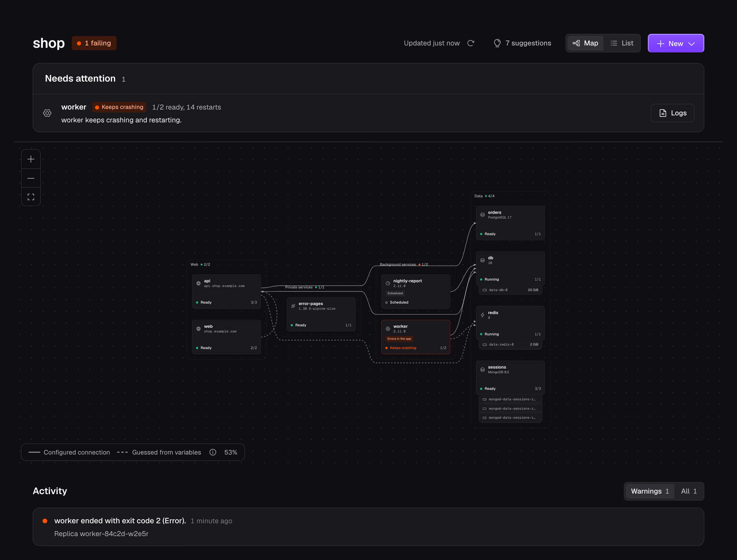737x560 pixels.
Task: Switch to List view
Action: point(622,43)
